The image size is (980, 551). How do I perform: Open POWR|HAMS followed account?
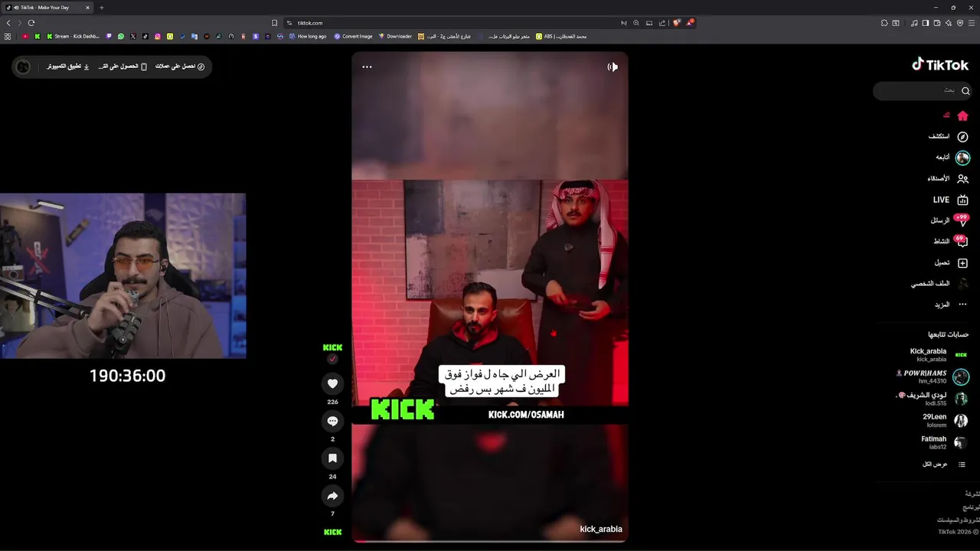pos(933,377)
